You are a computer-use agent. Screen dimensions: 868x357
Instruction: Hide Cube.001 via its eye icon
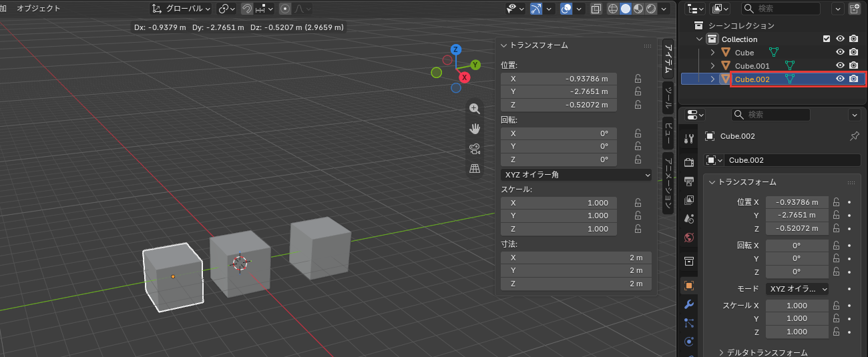841,65
